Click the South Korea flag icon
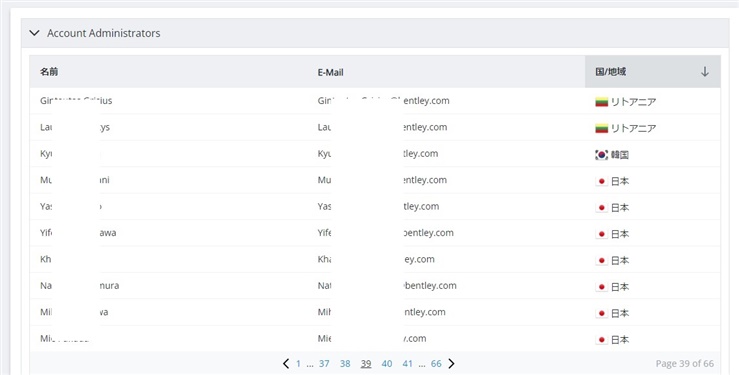739x375 pixels. click(601, 155)
